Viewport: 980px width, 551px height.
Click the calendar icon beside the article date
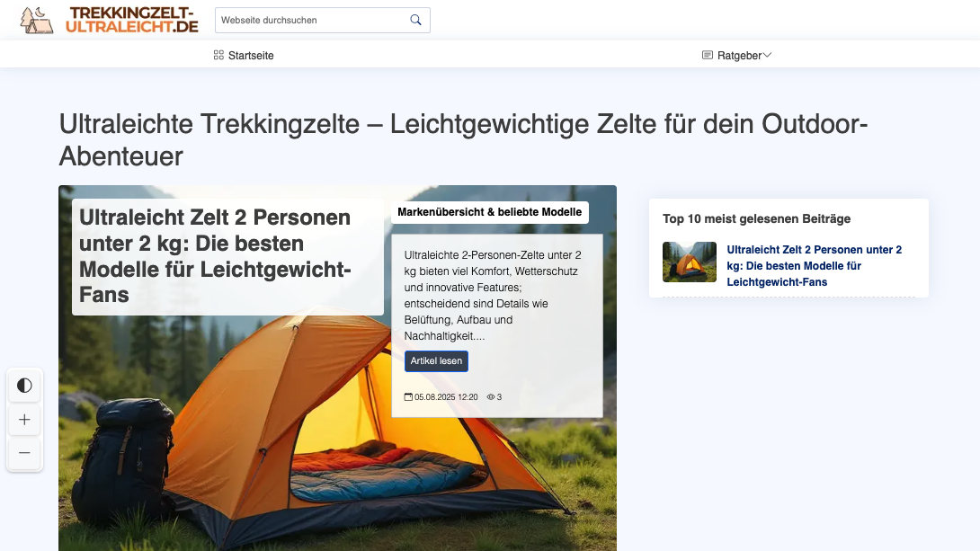point(410,396)
